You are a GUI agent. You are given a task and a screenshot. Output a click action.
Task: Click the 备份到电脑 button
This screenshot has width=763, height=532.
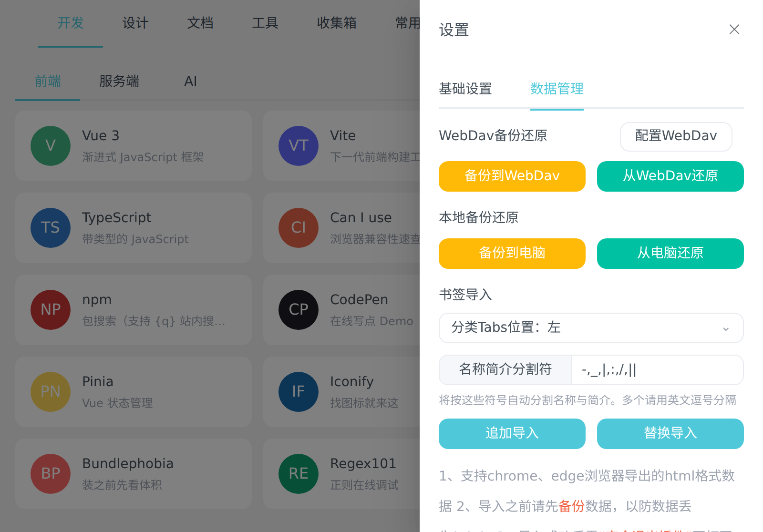point(512,254)
